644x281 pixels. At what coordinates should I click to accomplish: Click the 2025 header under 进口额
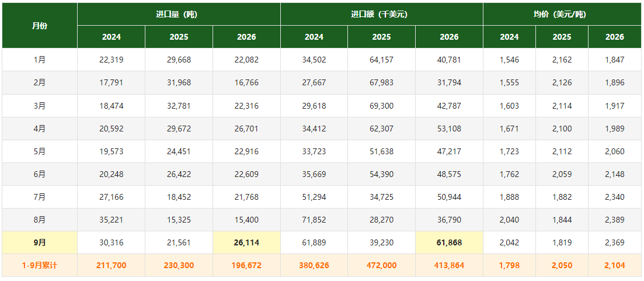click(381, 37)
